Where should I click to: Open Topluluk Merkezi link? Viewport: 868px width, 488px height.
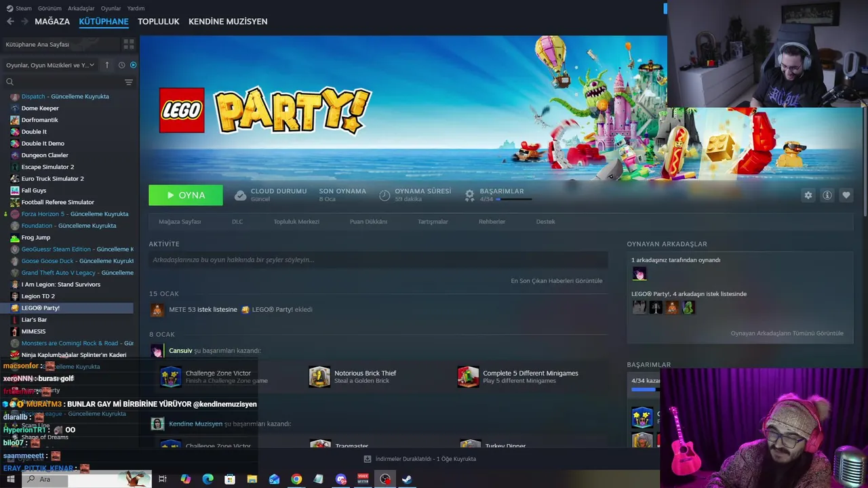pyautogui.click(x=296, y=222)
